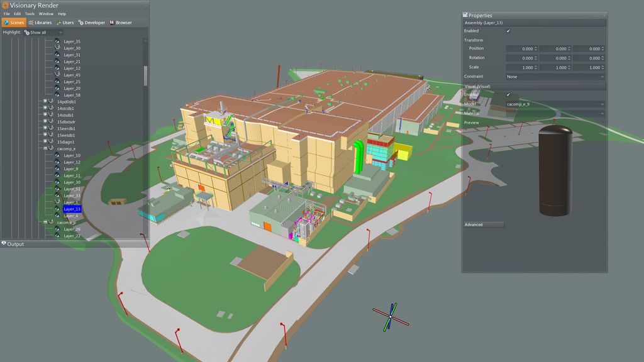Toggle visibility eye for Layer_20

pos(57,88)
